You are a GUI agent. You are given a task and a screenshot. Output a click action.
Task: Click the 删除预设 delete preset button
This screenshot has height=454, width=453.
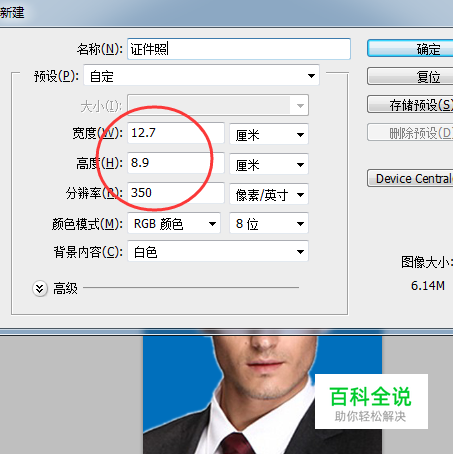tap(410, 132)
